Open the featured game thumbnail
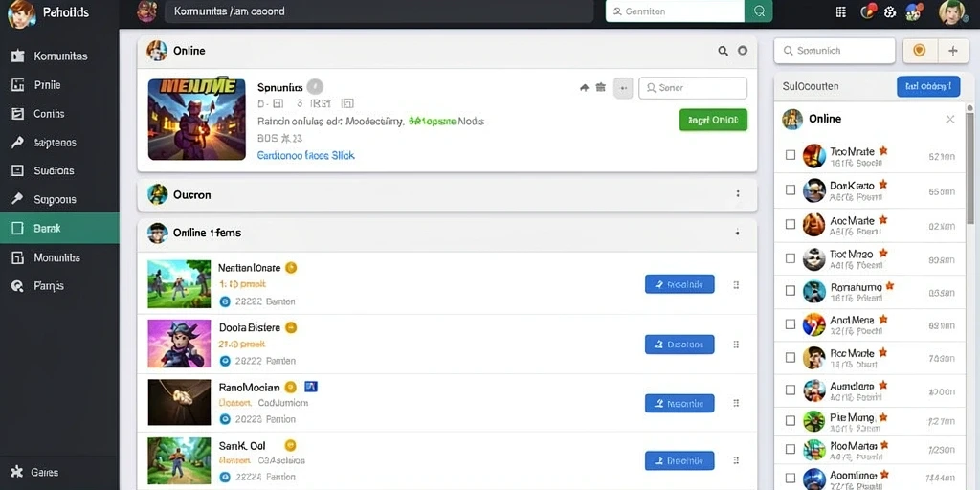The height and width of the screenshot is (490, 980). coord(197,119)
